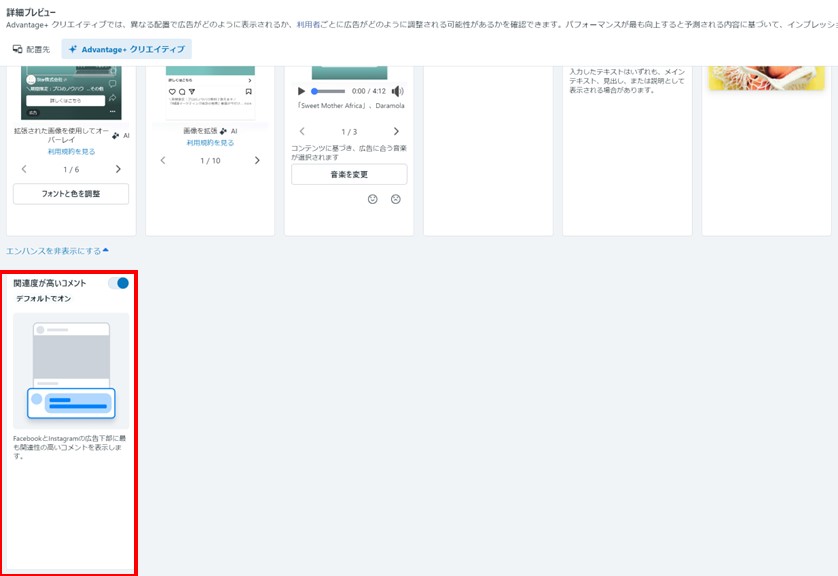Open 利用規約を見る under the overlay card
The height and width of the screenshot is (576, 838).
[71, 152]
